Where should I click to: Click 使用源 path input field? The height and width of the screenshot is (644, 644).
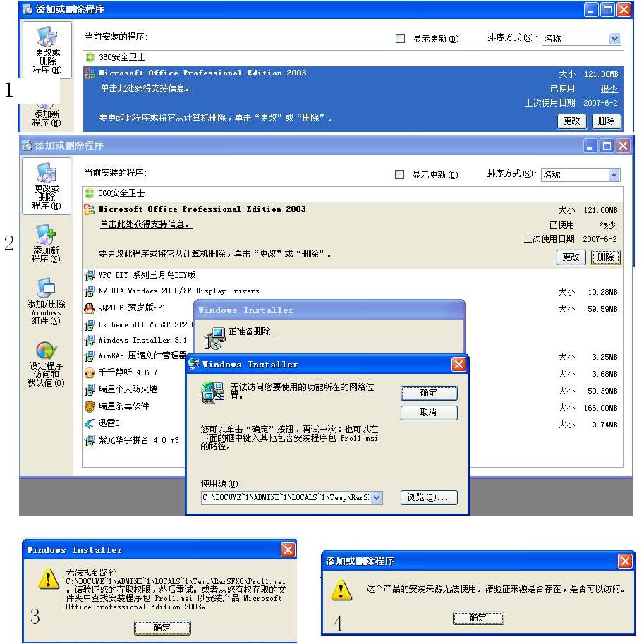[286, 498]
